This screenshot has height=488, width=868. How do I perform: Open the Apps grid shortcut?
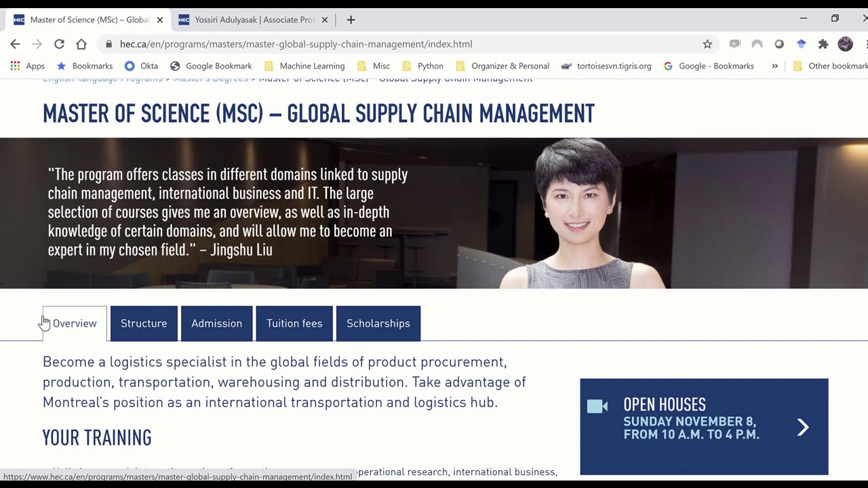tap(27, 66)
